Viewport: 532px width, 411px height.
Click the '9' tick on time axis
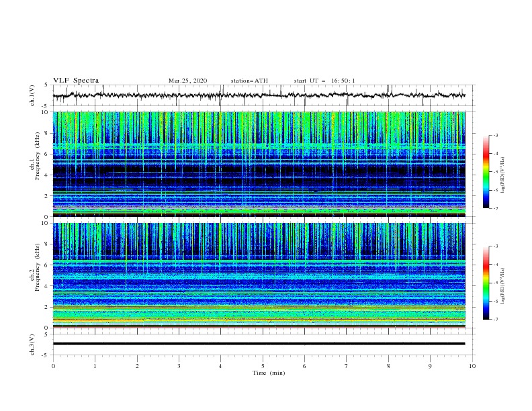pos(430,366)
